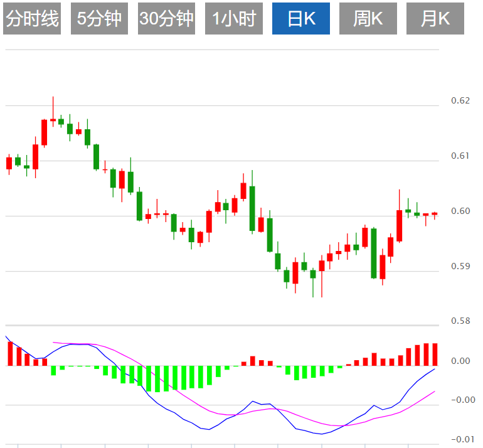Click the 0.58 price axis label
This screenshot has width=483, height=448.
[460, 321]
